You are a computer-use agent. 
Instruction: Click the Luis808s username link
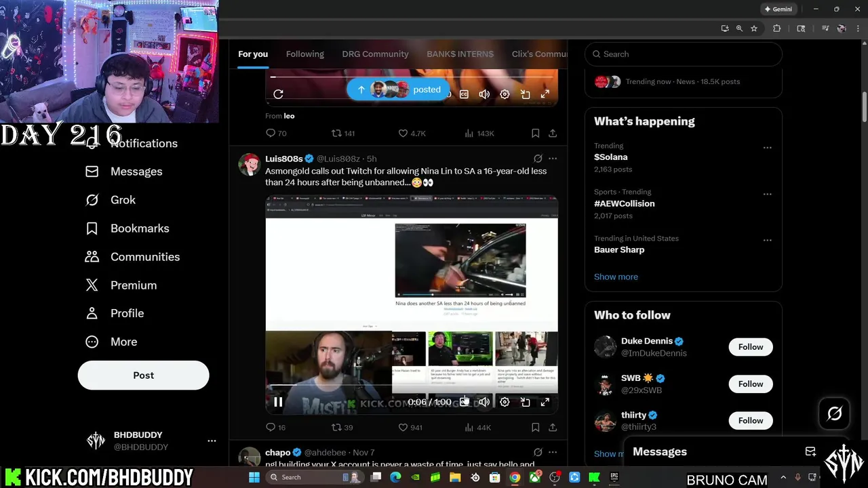click(283, 159)
